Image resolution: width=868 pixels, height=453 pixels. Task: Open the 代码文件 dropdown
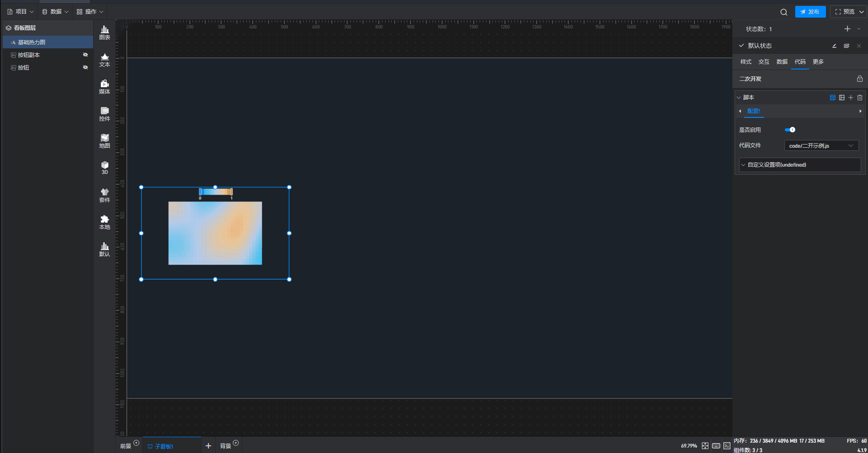(821, 145)
